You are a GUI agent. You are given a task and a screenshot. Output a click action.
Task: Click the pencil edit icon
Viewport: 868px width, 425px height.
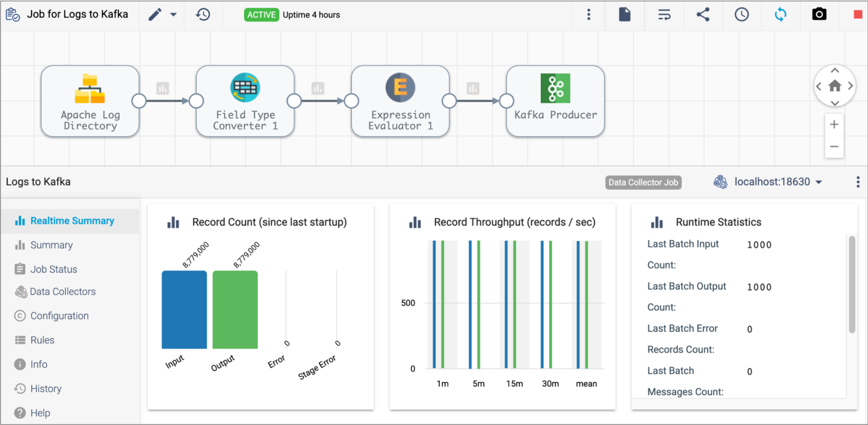point(155,15)
